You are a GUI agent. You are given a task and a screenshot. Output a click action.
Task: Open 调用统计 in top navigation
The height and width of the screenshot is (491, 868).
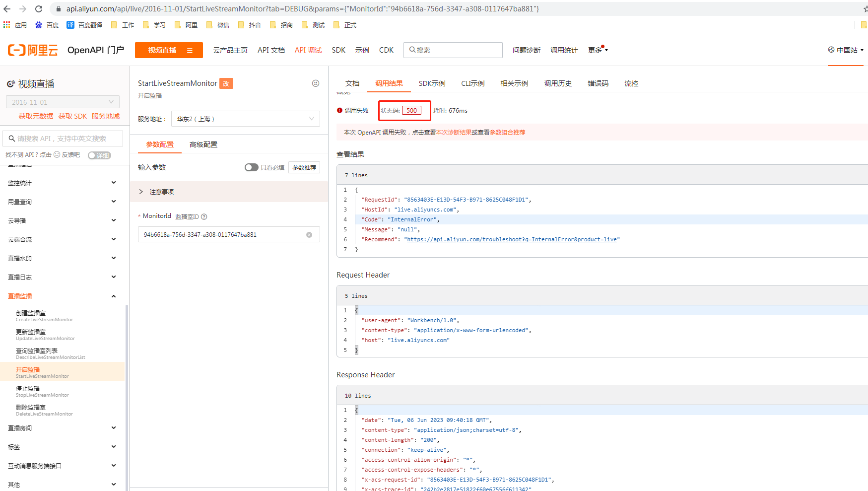[564, 50]
